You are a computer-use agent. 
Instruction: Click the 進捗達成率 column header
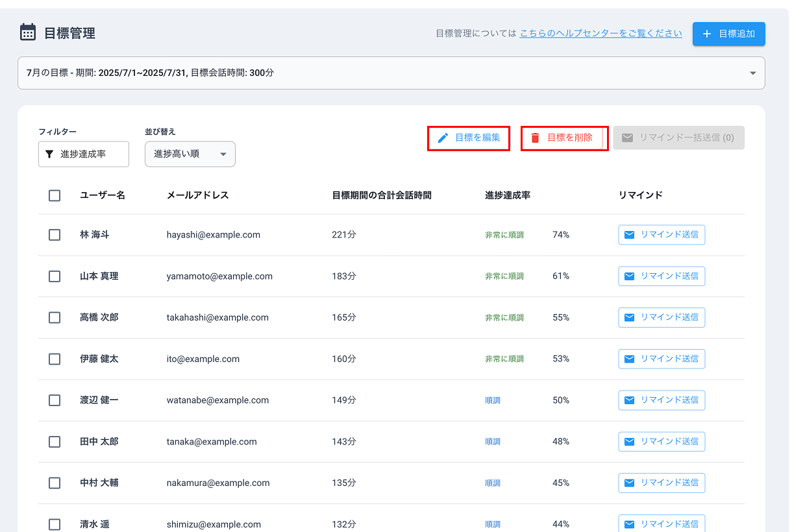(x=508, y=195)
